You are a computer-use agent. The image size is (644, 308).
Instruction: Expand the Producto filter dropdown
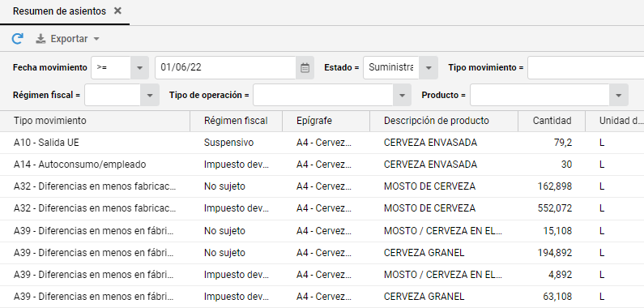[619, 95]
